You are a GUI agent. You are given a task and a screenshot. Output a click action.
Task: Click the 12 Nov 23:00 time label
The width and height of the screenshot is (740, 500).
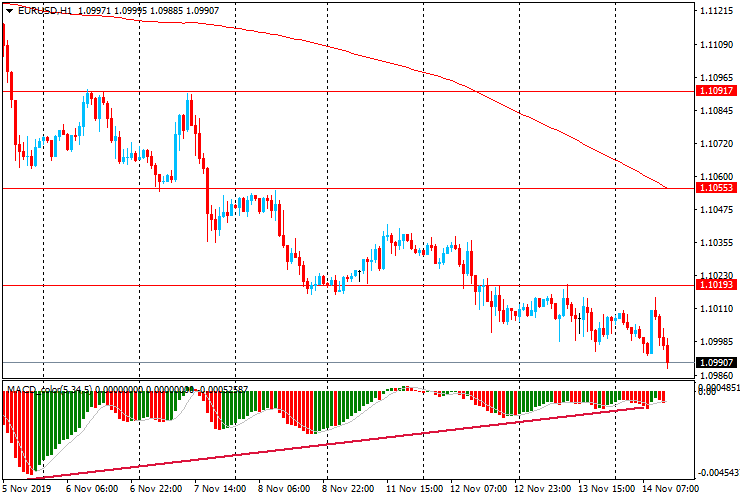543,488
